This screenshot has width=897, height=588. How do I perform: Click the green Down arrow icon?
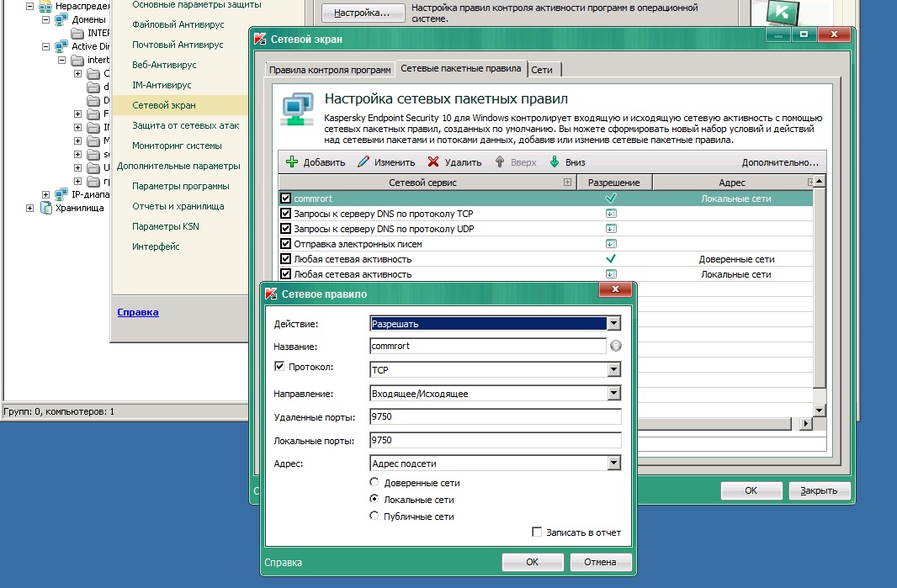coord(555,162)
